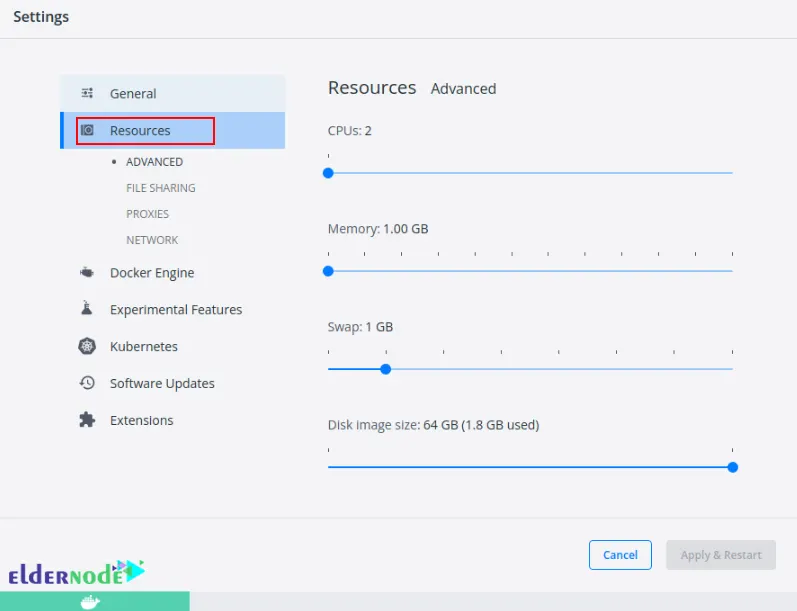Select the Resources menu item
The height and width of the screenshot is (611, 797).
[173, 131]
